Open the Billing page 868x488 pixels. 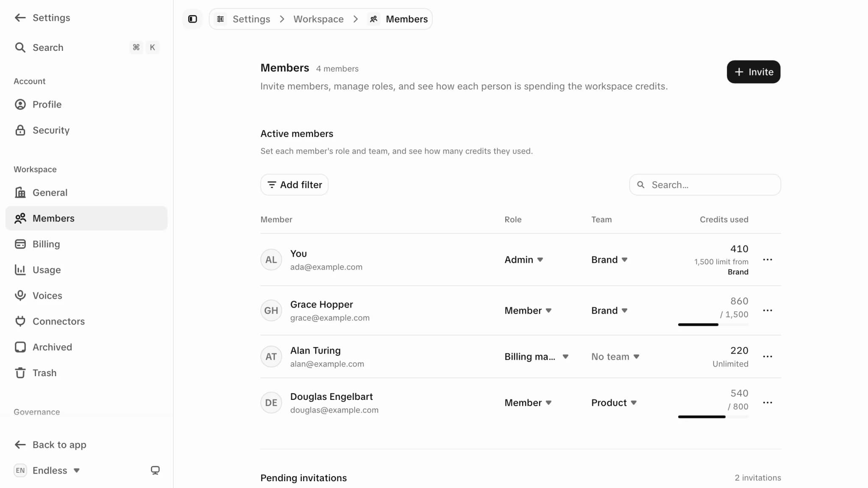(86, 244)
